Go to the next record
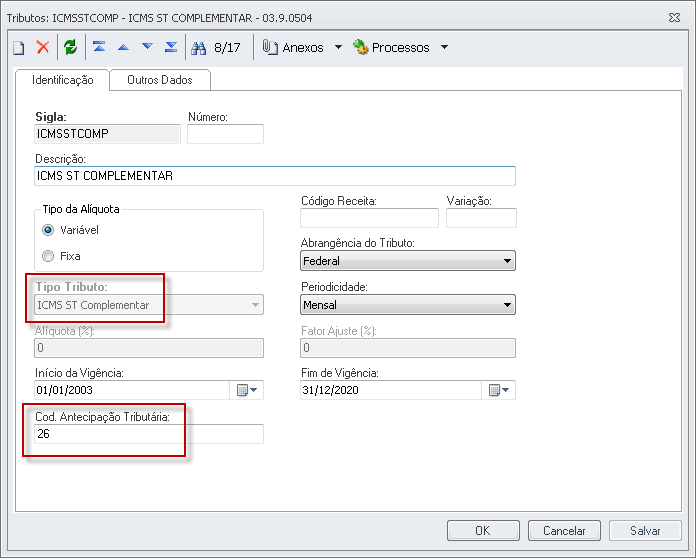The image size is (696, 558). pyautogui.click(x=147, y=47)
